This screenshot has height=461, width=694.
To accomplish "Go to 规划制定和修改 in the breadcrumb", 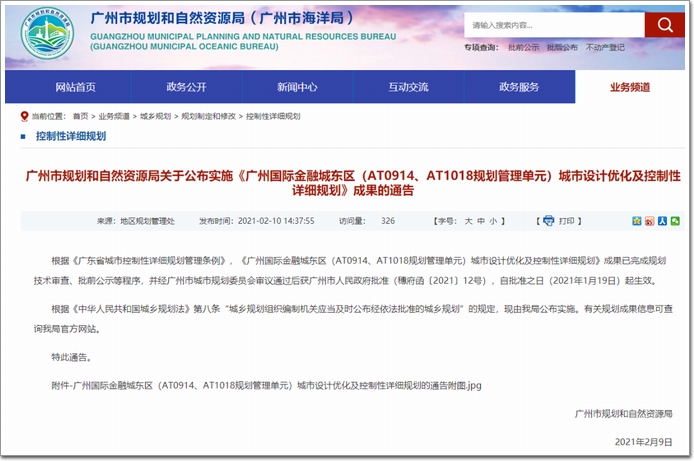I will [x=208, y=116].
